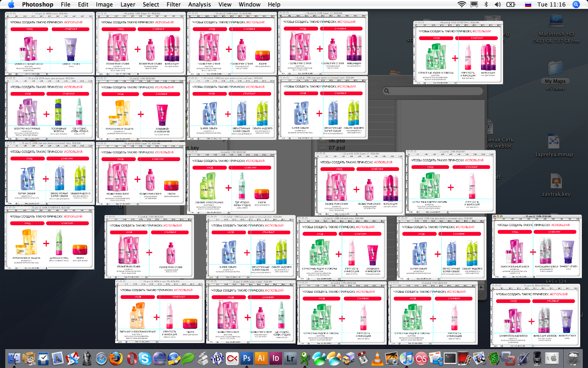Open the Trash in the Dock

pyautogui.click(x=574, y=359)
